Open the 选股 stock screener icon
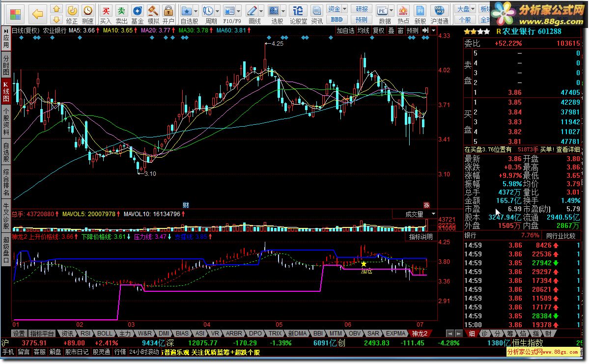 click(x=274, y=11)
